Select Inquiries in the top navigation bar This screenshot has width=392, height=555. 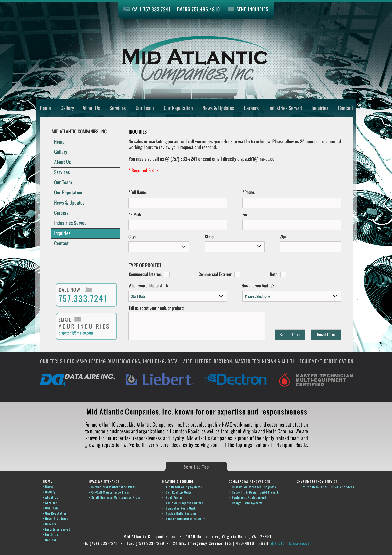coord(320,108)
